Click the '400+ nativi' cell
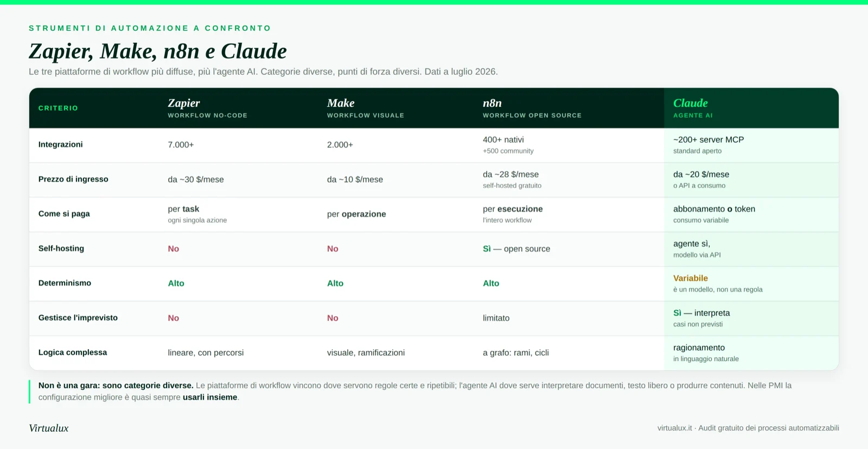 click(503, 139)
